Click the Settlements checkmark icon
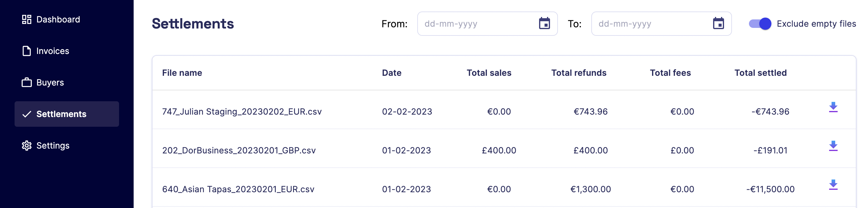Viewport: 868px width, 208px height. pos(27,114)
